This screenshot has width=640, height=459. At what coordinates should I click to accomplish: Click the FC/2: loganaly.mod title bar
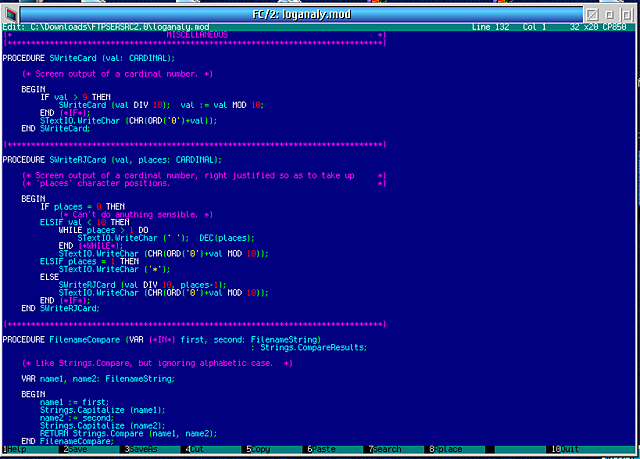coord(302,15)
